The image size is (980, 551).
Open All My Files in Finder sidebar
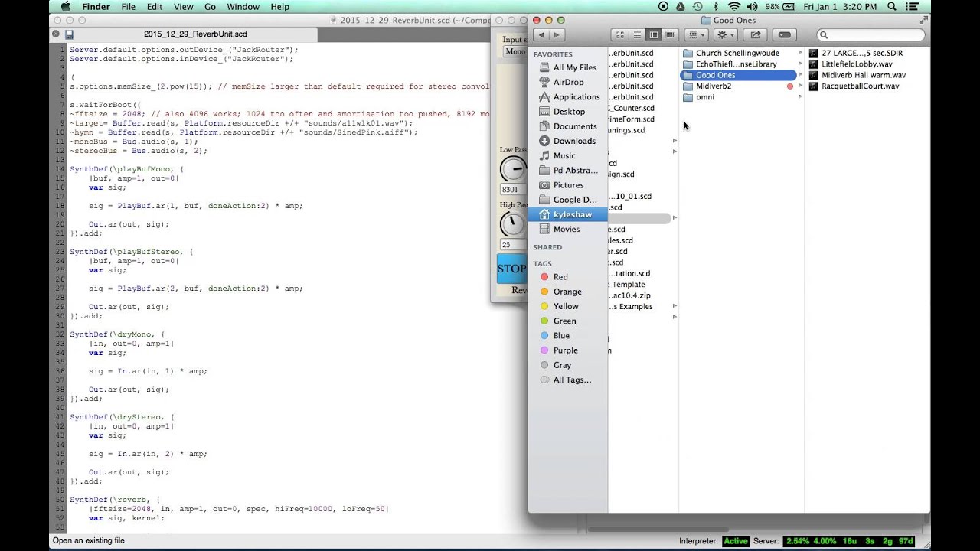click(567, 67)
